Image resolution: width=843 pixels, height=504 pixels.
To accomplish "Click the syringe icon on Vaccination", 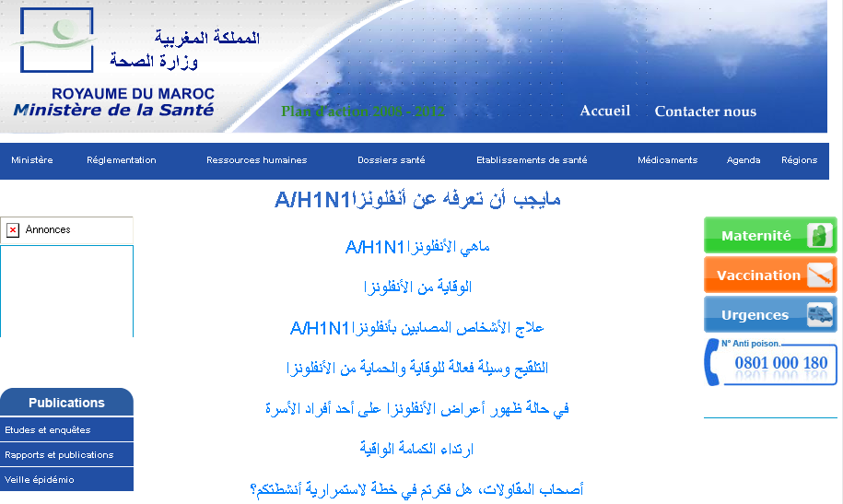I will pos(819,275).
